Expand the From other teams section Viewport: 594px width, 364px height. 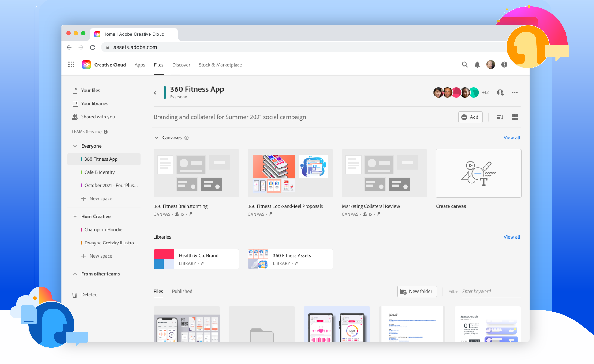coord(75,274)
